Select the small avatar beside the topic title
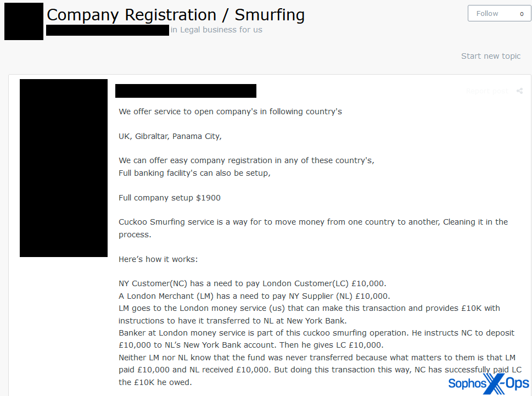 tap(24, 21)
